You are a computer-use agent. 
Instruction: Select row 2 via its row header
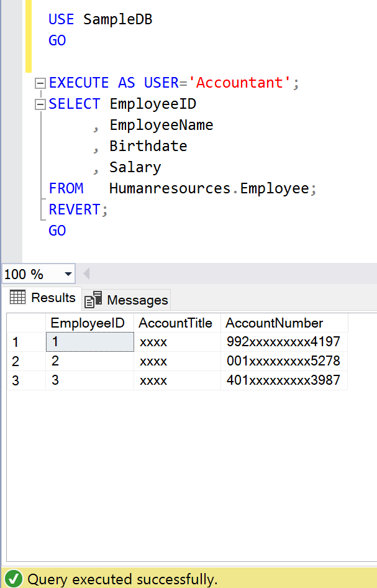pyautogui.click(x=25, y=361)
